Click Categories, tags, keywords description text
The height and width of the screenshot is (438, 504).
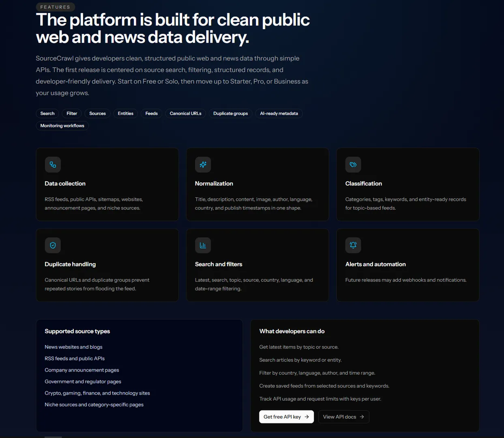point(405,204)
